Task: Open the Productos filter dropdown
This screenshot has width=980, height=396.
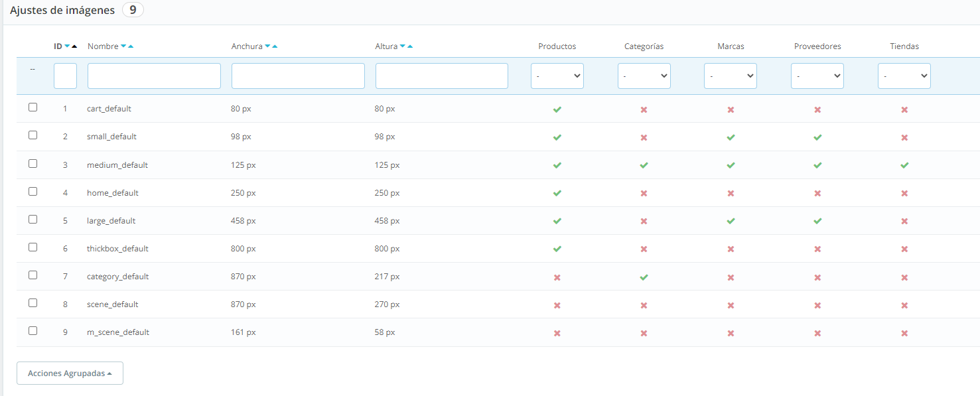Action: [557, 76]
